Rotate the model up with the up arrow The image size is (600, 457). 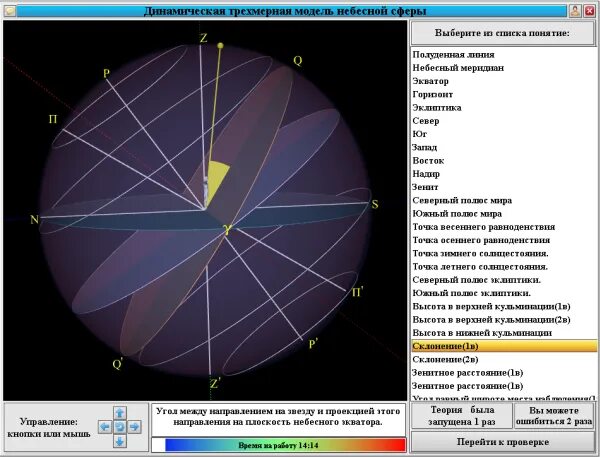click(120, 413)
